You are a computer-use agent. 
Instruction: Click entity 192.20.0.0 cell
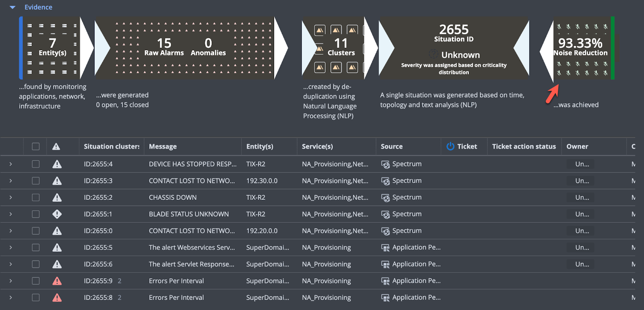[262, 231]
